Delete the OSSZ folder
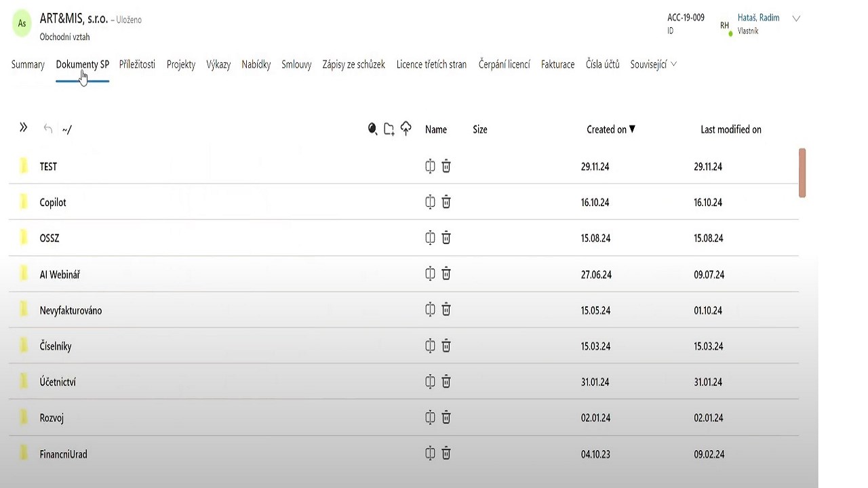Image resolution: width=868 pixels, height=488 pixels. (x=446, y=238)
